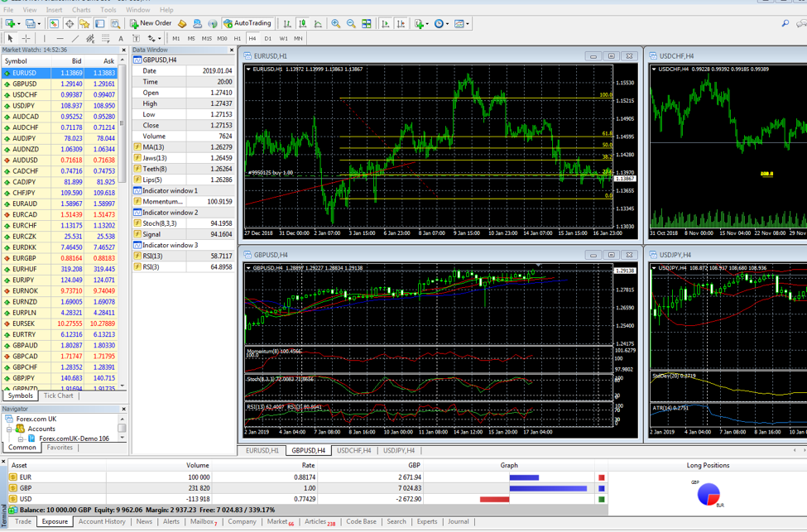Toggle the Terminal window icon
This screenshot has width=807, height=532.
tap(100, 23)
